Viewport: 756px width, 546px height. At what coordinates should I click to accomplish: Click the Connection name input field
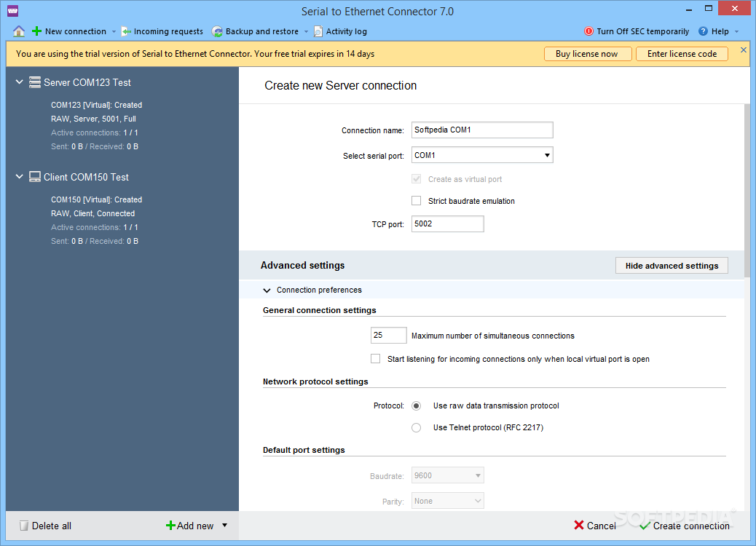[x=482, y=130]
